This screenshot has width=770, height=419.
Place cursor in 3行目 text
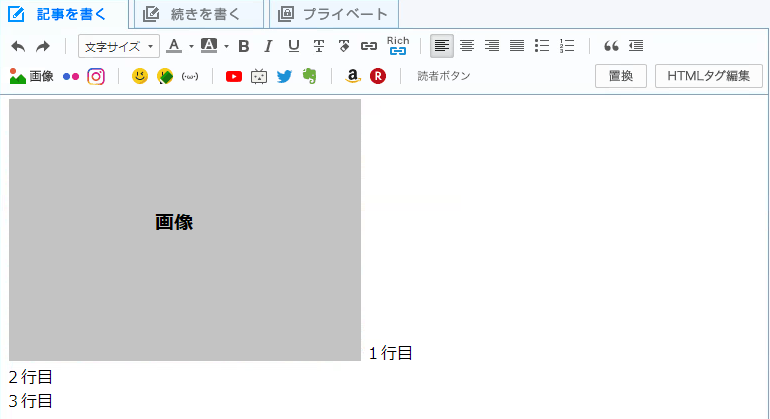[30, 401]
